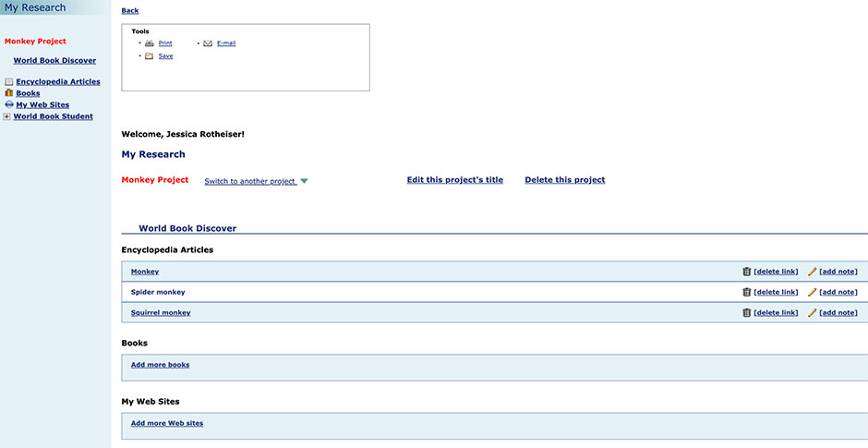Viewport: 868px width, 448px height.
Task: Open Encyclopedia Articles sidebar link
Action: click(58, 81)
